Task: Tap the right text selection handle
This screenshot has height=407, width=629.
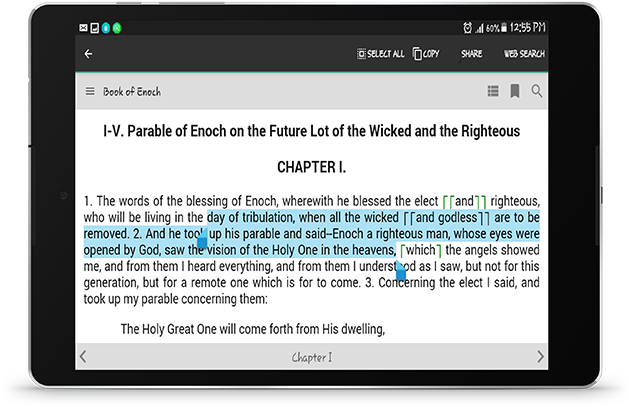Action: click(x=401, y=270)
